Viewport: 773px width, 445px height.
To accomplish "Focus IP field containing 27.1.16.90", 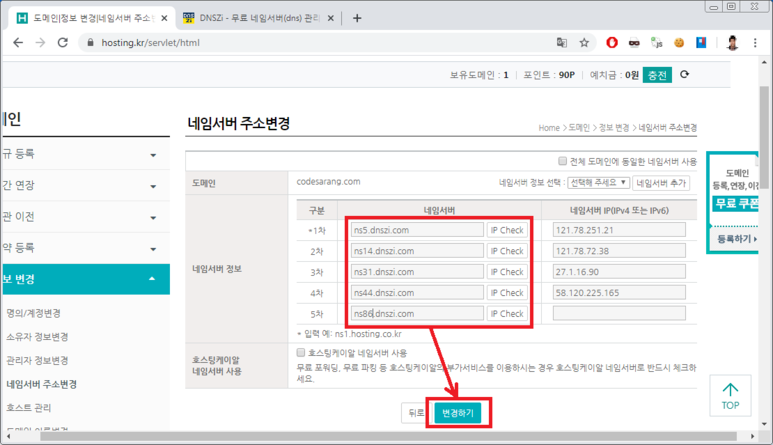I will tap(619, 272).
